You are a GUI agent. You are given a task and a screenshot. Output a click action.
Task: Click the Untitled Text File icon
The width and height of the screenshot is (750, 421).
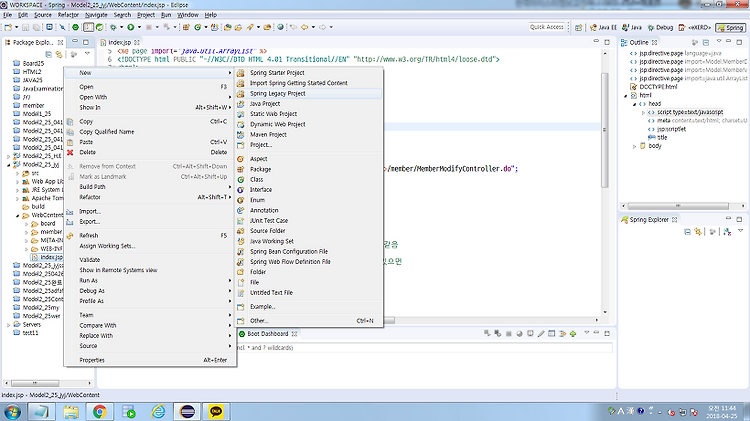241,293
